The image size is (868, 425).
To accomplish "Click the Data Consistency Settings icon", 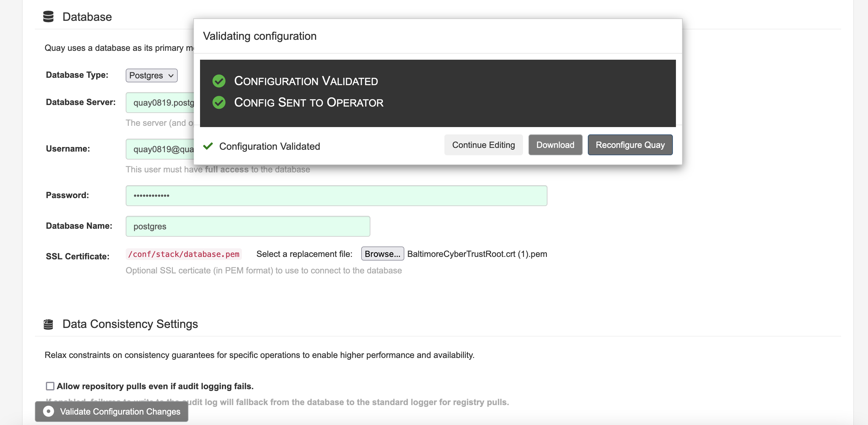I will point(48,324).
